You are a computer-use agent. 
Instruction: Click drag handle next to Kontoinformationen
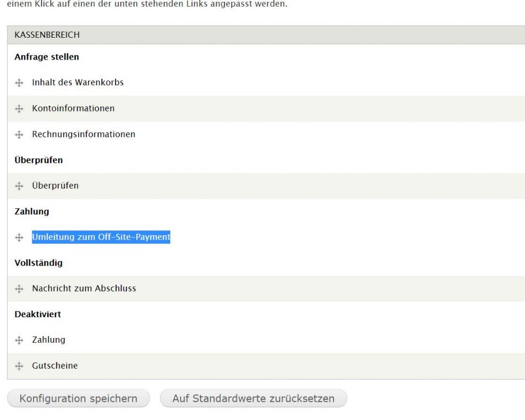point(19,109)
